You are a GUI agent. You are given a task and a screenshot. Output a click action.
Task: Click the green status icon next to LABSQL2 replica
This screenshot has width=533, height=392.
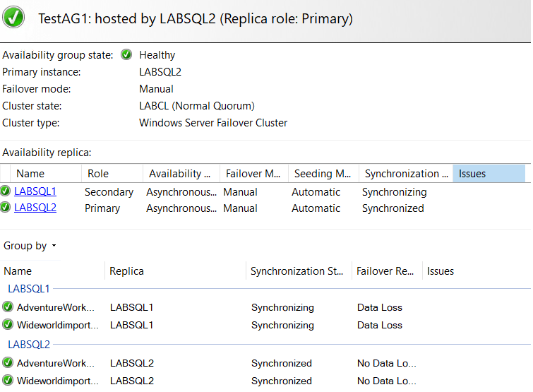5,207
